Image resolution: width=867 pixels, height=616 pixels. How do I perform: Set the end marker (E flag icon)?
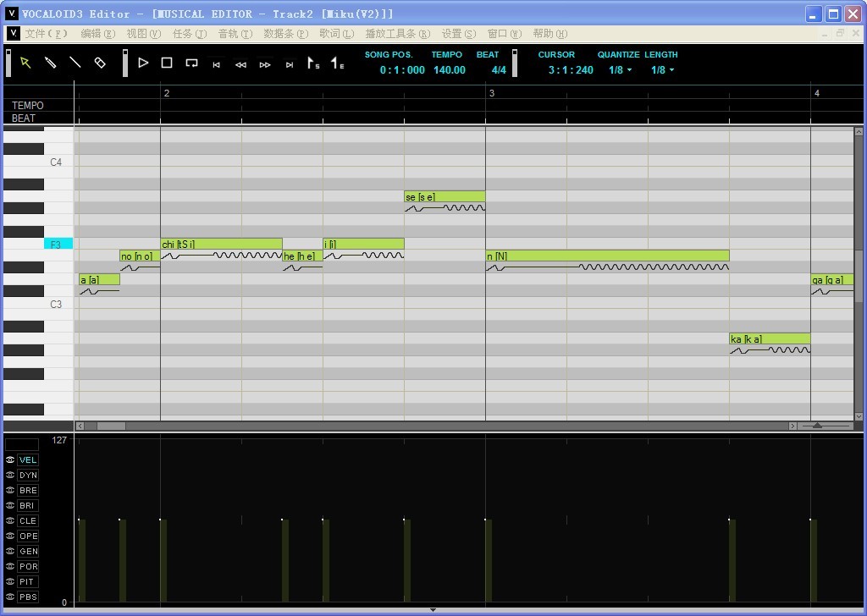click(337, 63)
